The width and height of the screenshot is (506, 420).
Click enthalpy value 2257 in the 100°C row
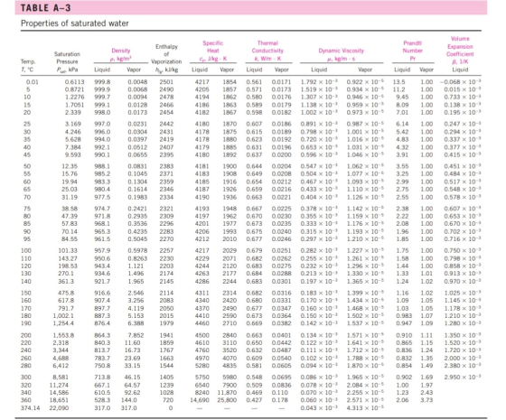coord(166,251)
